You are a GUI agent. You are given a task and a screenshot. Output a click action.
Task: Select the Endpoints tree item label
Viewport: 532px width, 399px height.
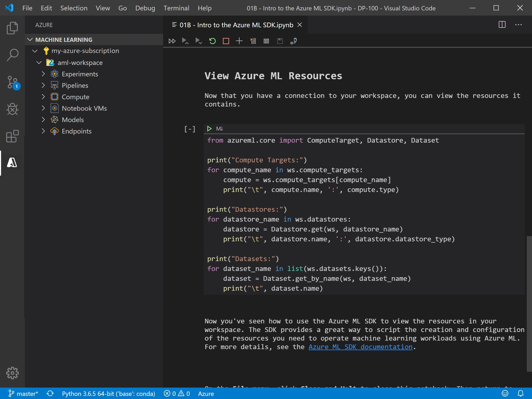76,131
